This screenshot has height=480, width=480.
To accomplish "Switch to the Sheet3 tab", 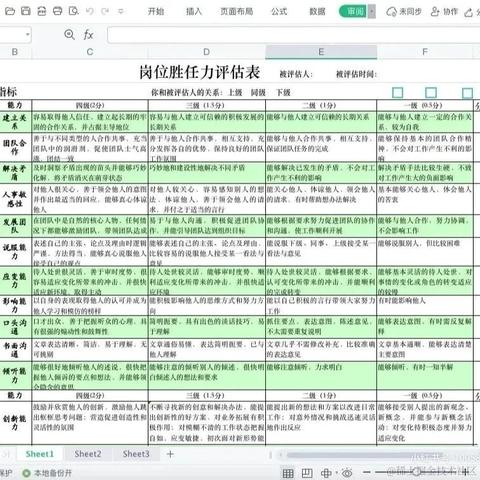I will tap(136, 454).
